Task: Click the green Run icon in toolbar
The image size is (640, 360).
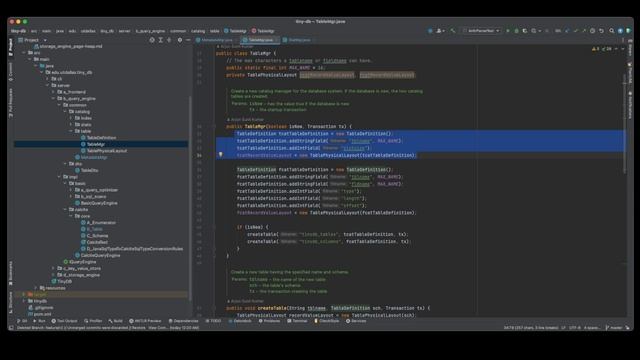Action: click(x=508, y=31)
